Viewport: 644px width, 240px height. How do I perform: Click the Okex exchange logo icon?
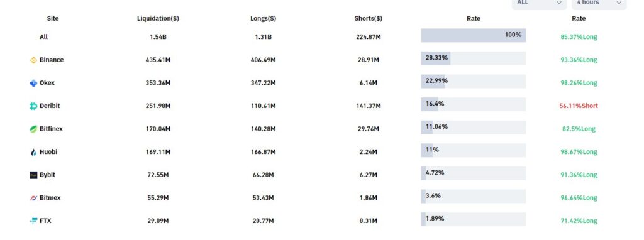tap(33, 83)
